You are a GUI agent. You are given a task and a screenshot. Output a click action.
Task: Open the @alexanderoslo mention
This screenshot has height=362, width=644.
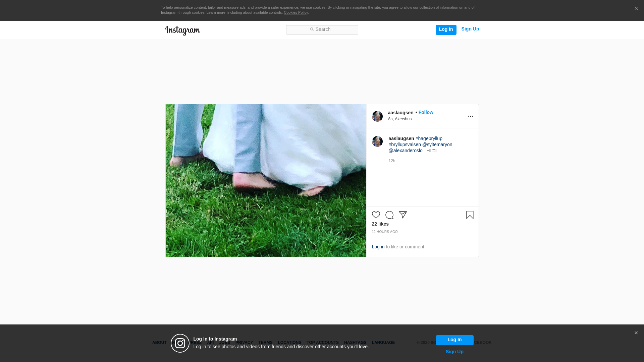406,150
